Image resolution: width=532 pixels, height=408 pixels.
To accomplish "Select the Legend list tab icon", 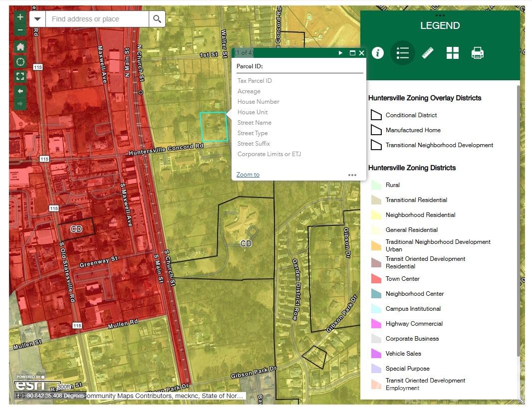I will point(403,53).
